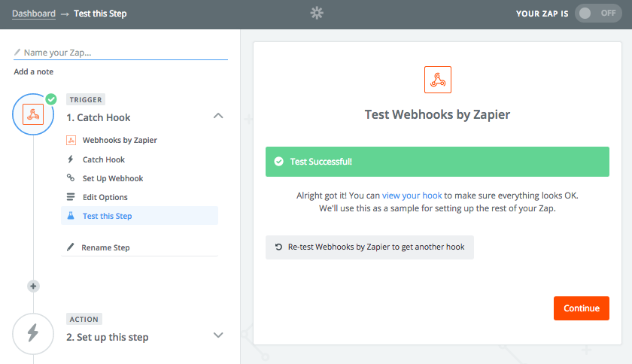632x364 pixels.
Task: Collapse the Catch Hook trigger section
Action: (x=218, y=116)
